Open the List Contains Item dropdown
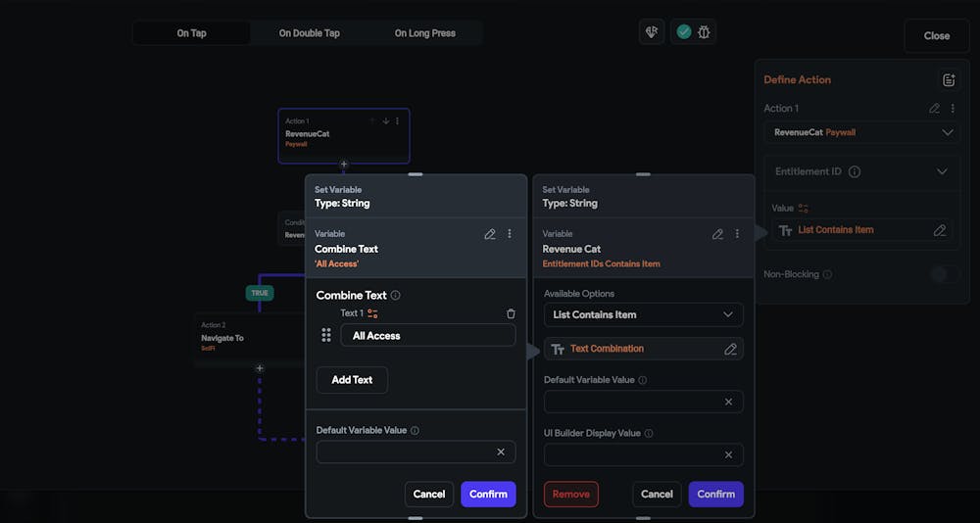Image resolution: width=980 pixels, height=523 pixels. (643, 314)
